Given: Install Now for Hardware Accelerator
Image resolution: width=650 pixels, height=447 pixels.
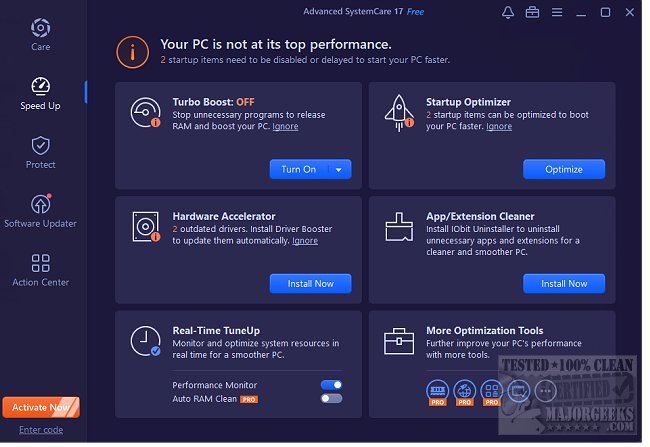Looking at the screenshot, I should pyautogui.click(x=310, y=284).
